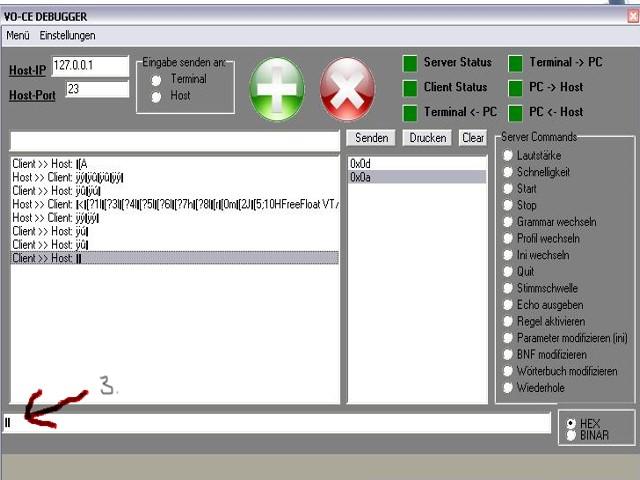The height and width of the screenshot is (480, 640).
Task: Click the red X disconnect icon
Action: tap(347, 89)
